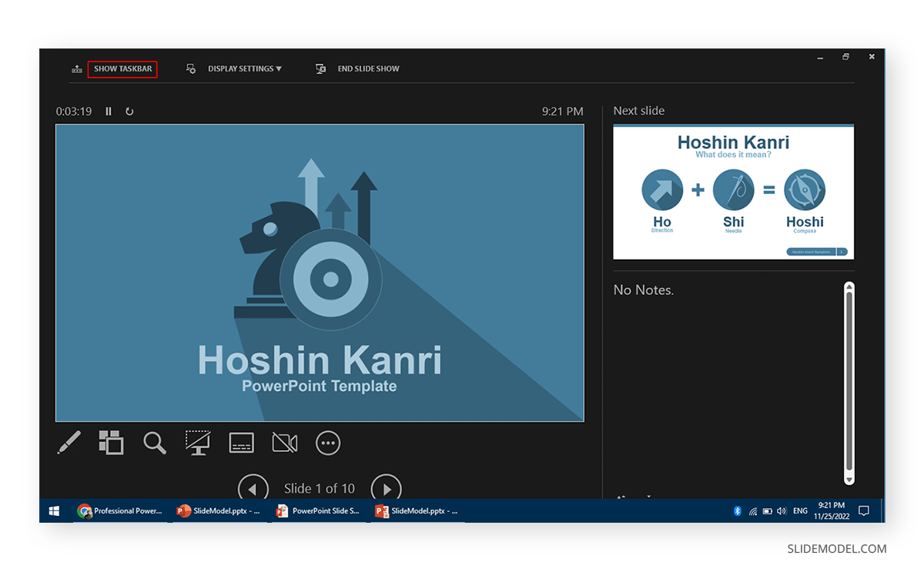Switch to PowerPoint Slide Show taskbar item
The width and height of the screenshot is (924, 572).
[318, 510]
